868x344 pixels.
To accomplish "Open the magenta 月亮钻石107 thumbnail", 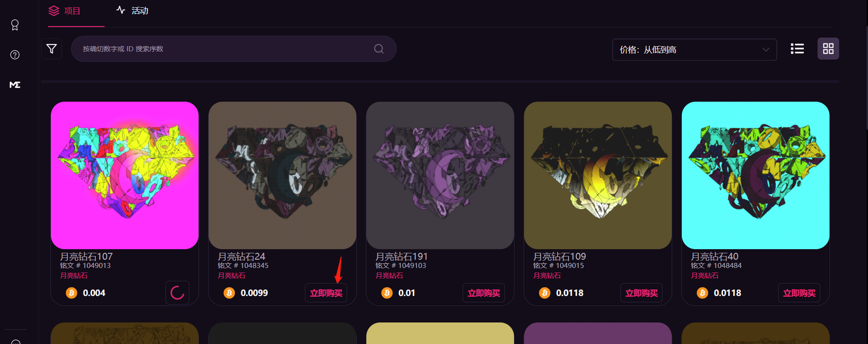I will 125,175.
